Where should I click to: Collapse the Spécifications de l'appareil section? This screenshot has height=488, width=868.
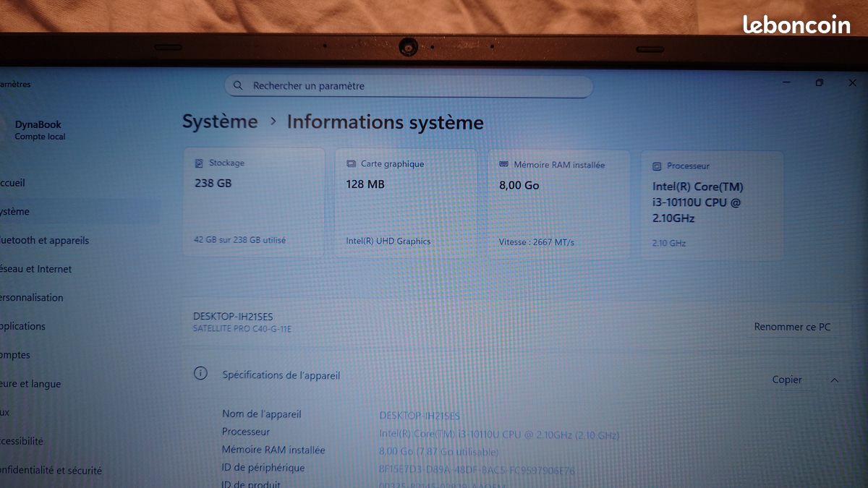pos(835,380)
